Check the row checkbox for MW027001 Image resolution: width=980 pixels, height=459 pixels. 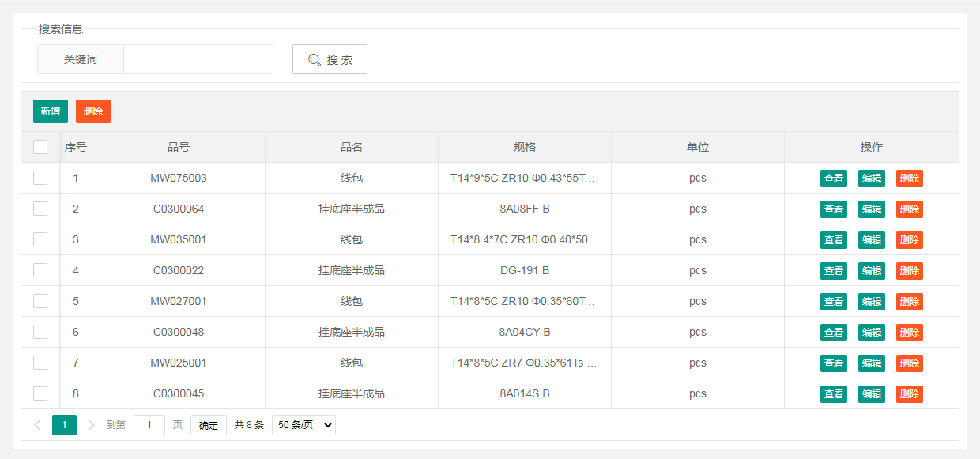pyautogui.click(x=40, y=301)
